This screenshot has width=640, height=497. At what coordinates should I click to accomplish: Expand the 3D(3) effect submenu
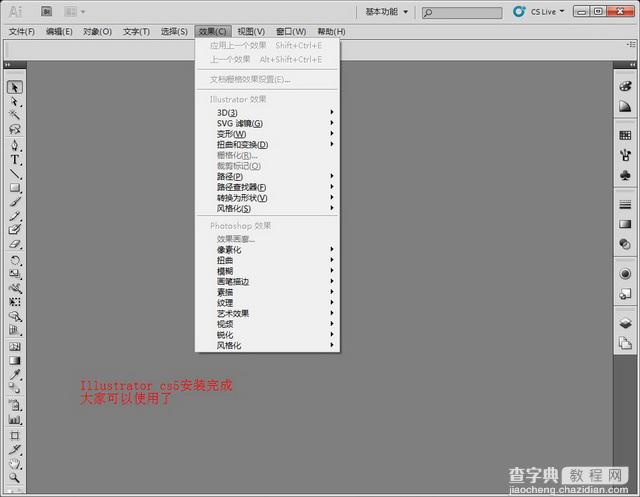pyautogui.click(x=267, y=112)
